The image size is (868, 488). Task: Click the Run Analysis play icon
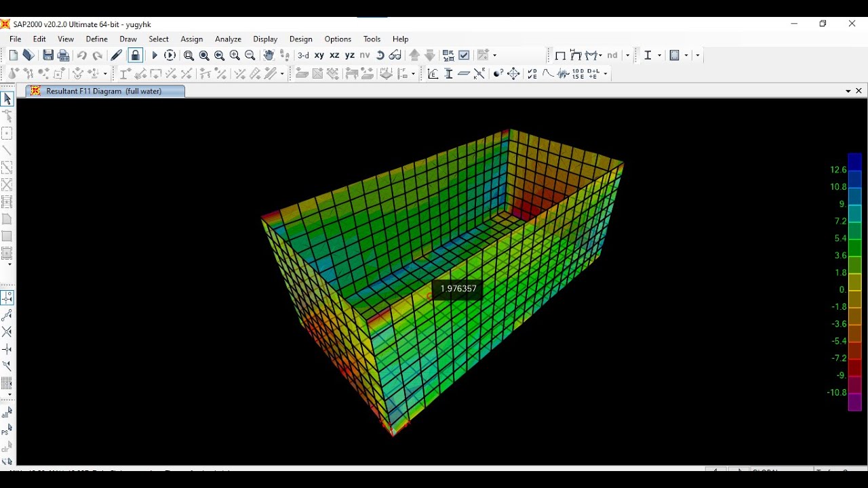(x=155, y=56)
